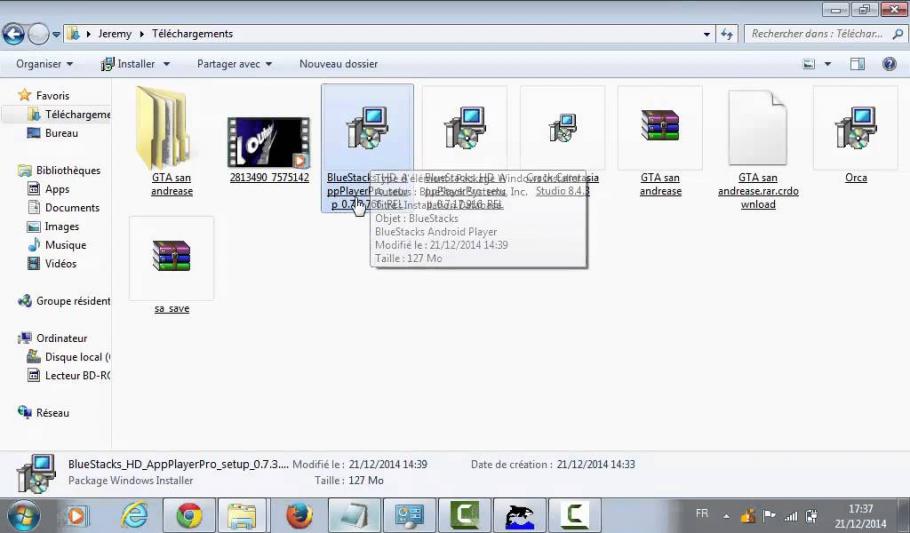910x533 pixels.
Task: Open the Organiser menu
Action: pyautogui.click(x=44, y=64)
